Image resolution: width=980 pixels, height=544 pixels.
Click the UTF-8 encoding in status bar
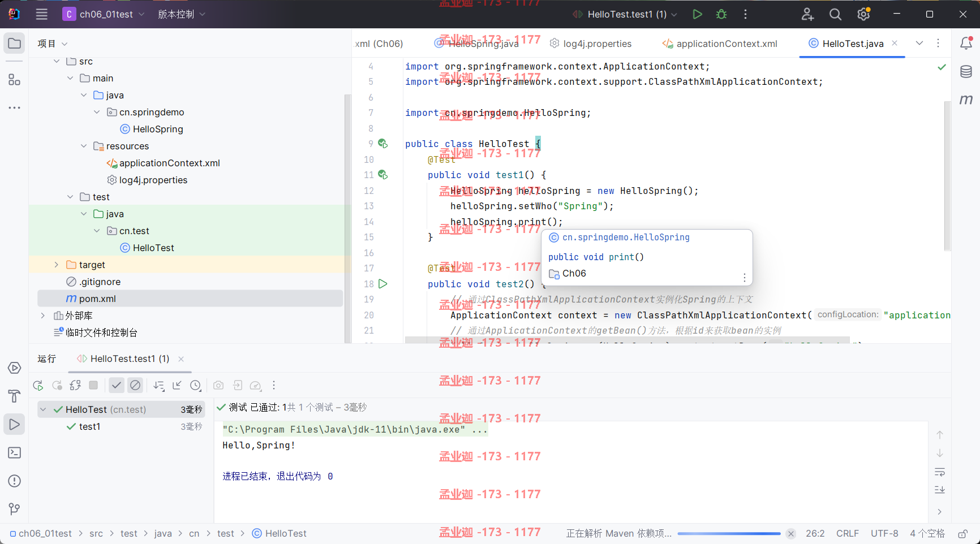click(884, 534)
